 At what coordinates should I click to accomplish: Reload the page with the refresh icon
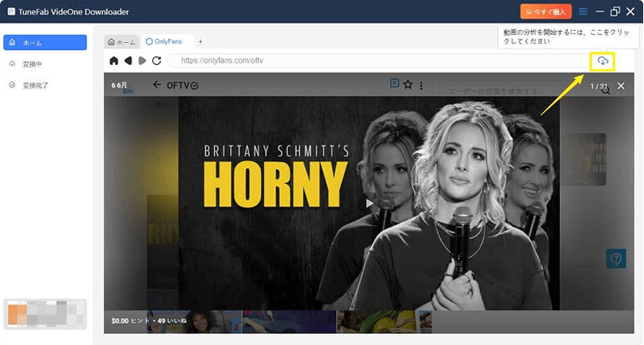[157, 60]
